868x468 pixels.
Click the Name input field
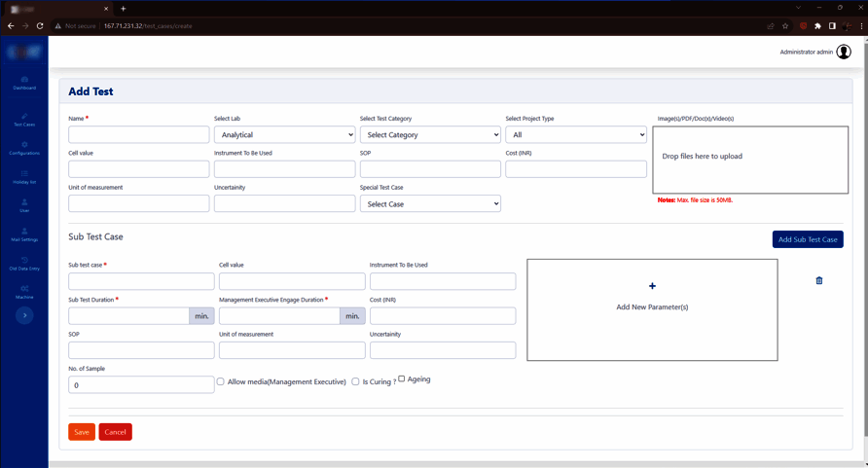coord(139,135)
